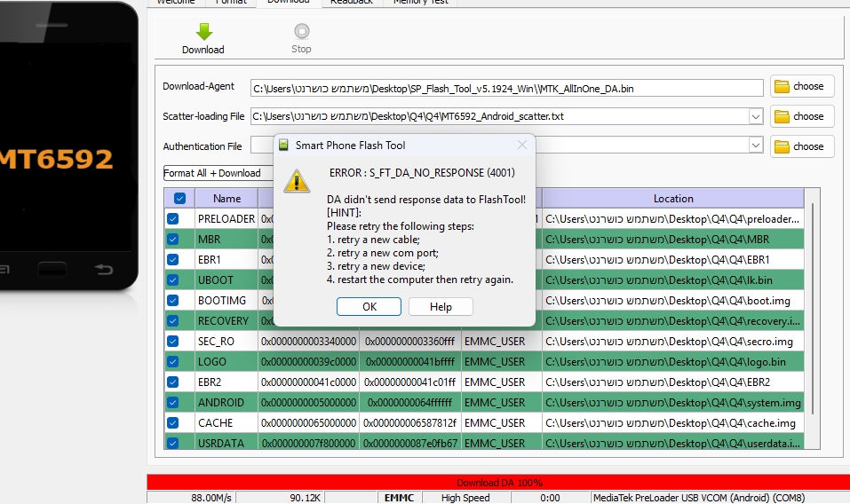The height and width of the screenshot is (504, 850).
Task: Click the warning triangle icon in dialog
Action: click(297, 181)
